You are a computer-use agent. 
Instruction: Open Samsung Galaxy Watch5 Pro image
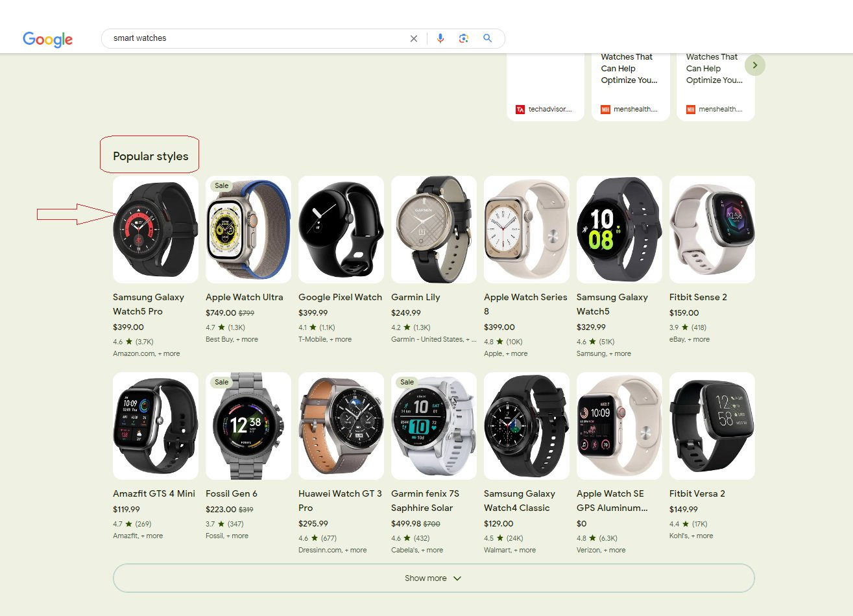point(156,230)
